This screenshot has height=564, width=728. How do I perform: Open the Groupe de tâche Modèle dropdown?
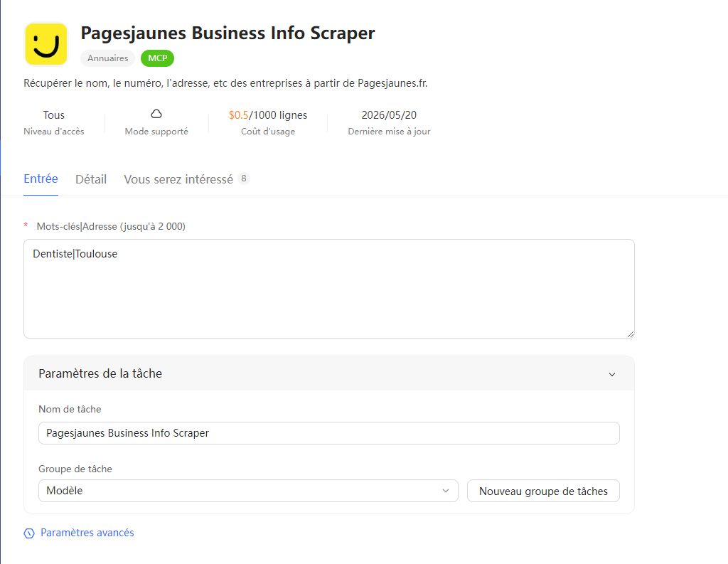[x=248, y=491]
